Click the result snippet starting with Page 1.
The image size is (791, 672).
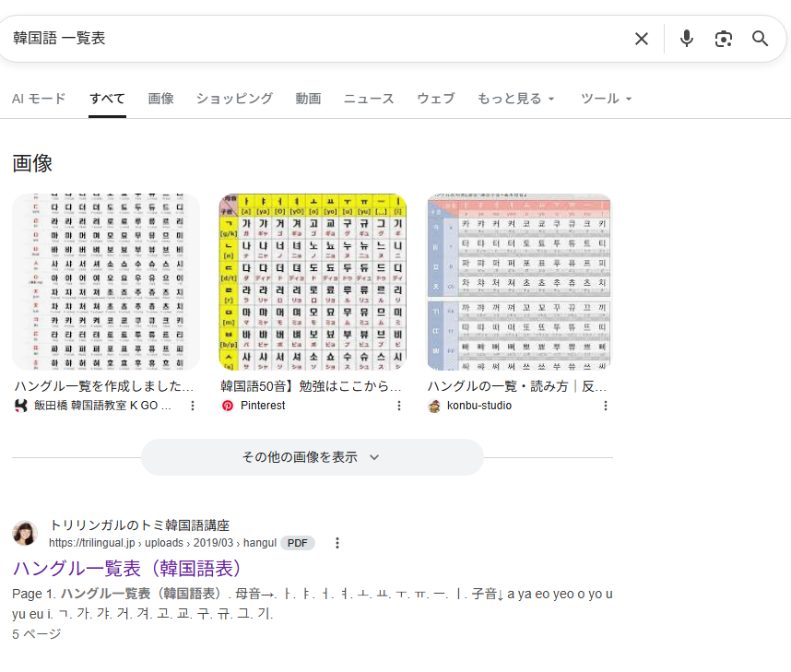click(x=313, y=604)
